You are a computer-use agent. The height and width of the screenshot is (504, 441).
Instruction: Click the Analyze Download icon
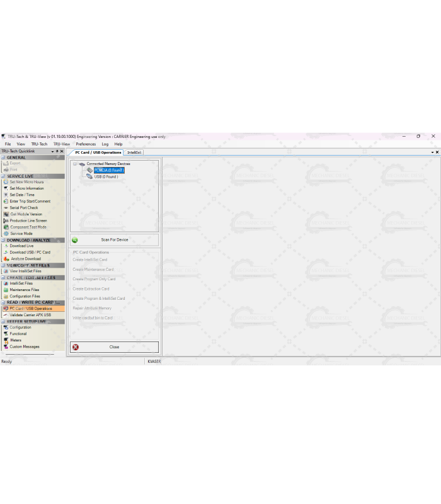(6, 259)
